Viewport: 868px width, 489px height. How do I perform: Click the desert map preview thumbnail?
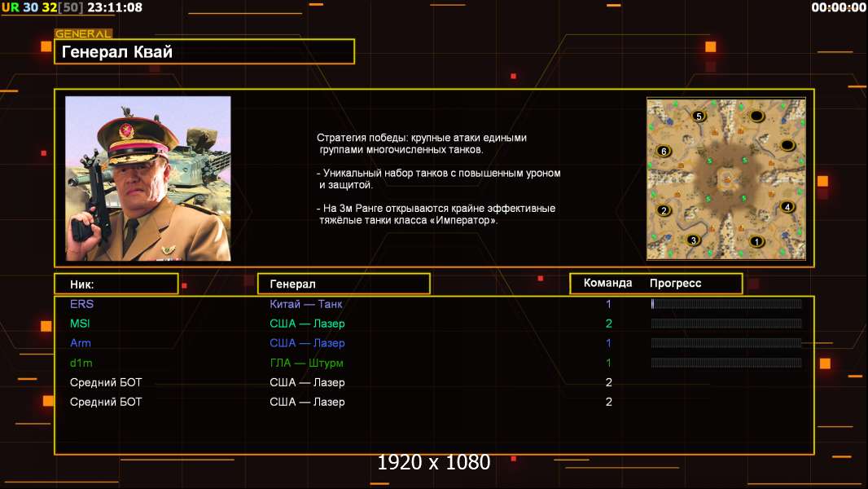coord(726,178)
